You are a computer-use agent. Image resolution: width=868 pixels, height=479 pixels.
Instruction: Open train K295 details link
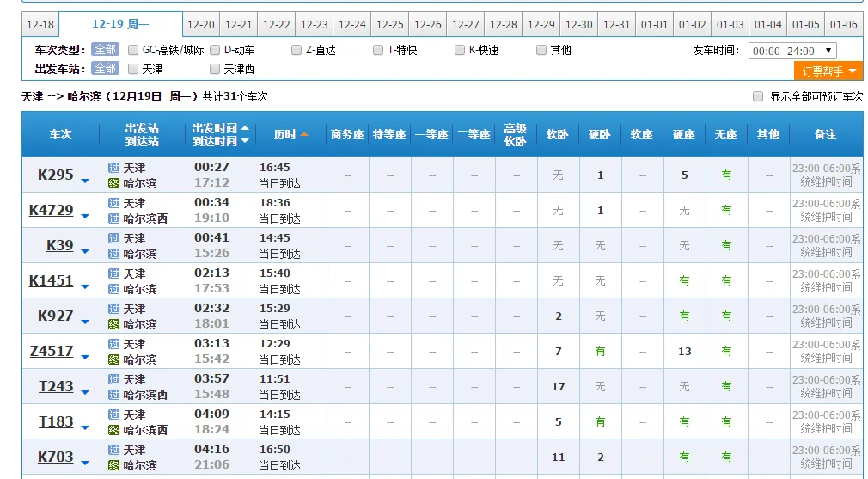55,175
